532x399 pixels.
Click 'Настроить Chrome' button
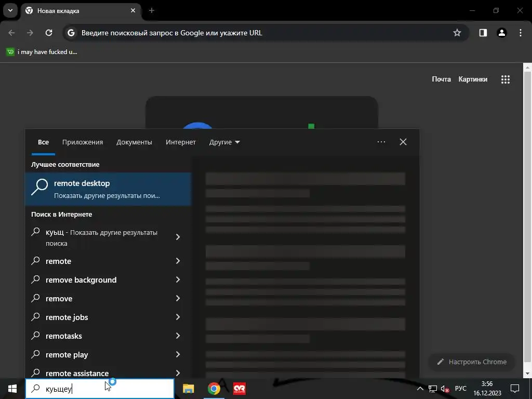(472, 362)
